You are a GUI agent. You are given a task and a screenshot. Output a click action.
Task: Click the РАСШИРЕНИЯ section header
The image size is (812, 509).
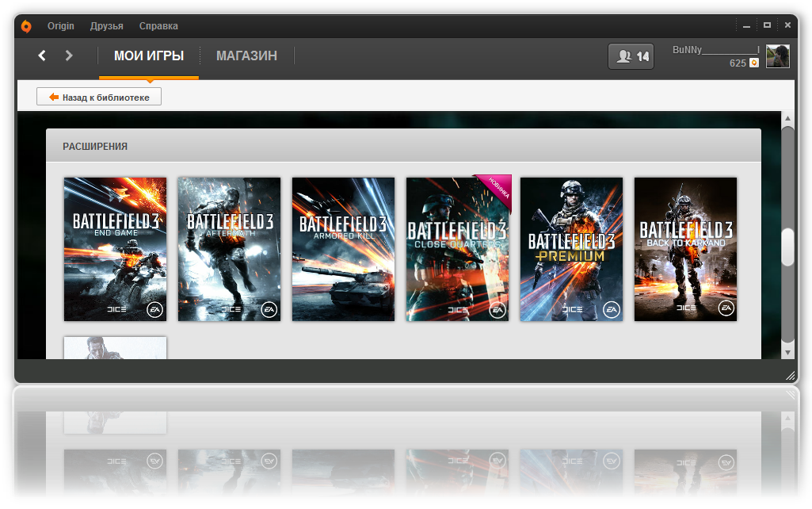pyautogui.click(x=95, y=147)
